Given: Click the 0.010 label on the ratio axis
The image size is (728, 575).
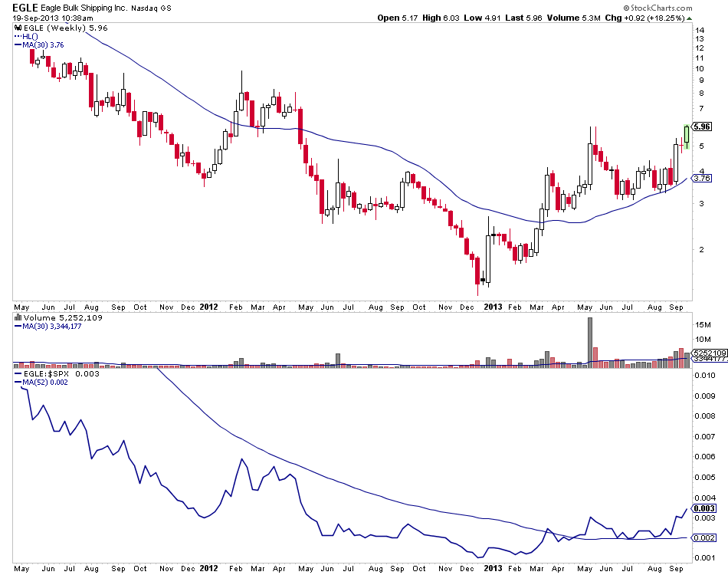Looking at the screenshot, I should click(x=705, y=375).
